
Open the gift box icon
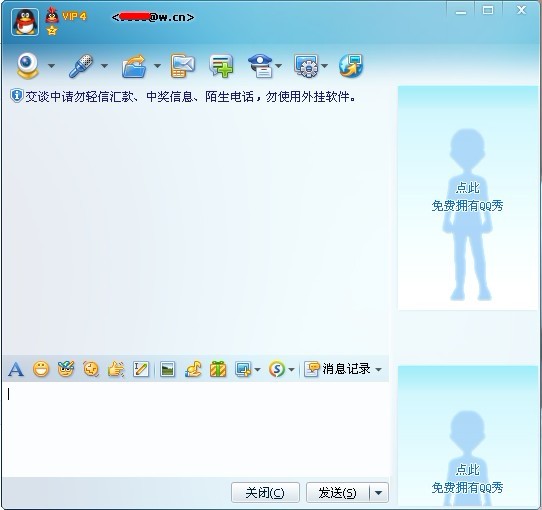[x=218, y=369]
